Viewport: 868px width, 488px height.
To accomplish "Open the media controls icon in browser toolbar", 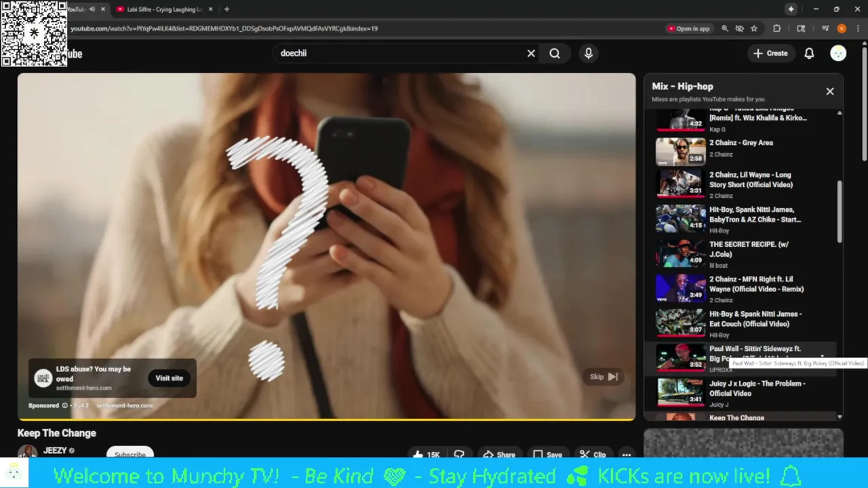I will [825, 28].
